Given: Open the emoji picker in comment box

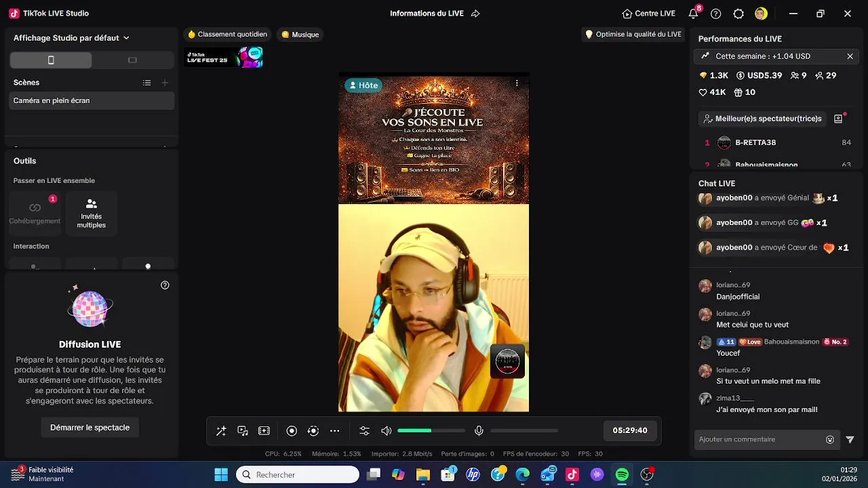Looking at the screenshot, I should coord(830,440).
